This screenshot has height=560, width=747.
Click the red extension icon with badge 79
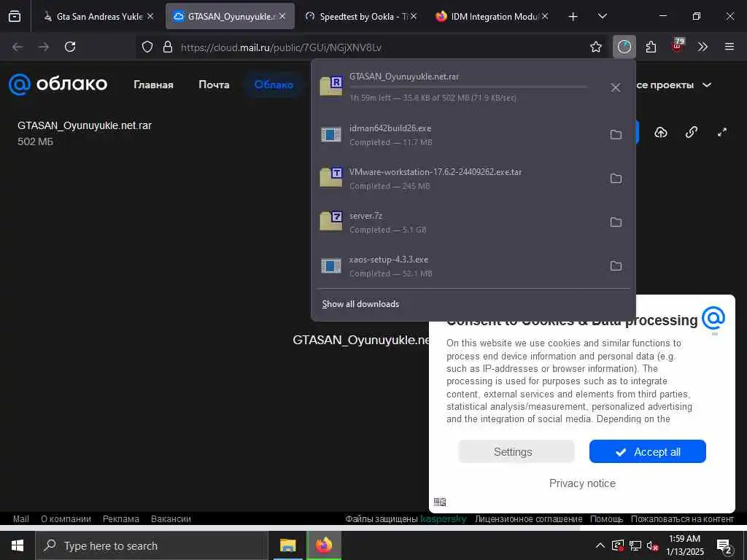678,46
